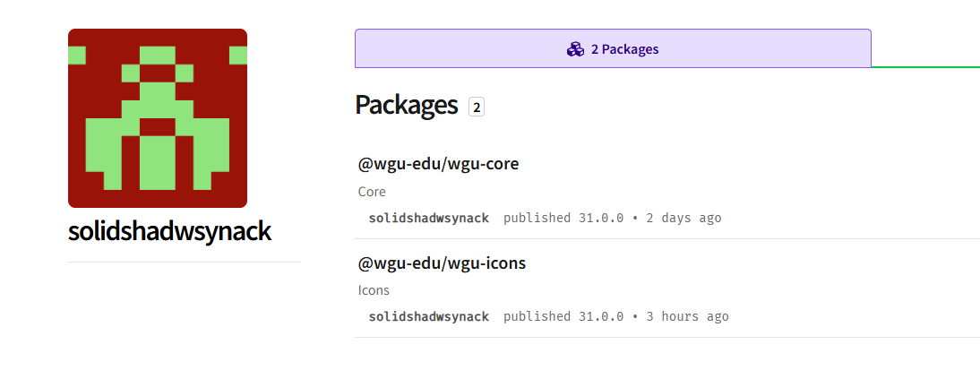
Task: Click the word 'published' in wgu-icons row
Action: (x=537, y=316)
